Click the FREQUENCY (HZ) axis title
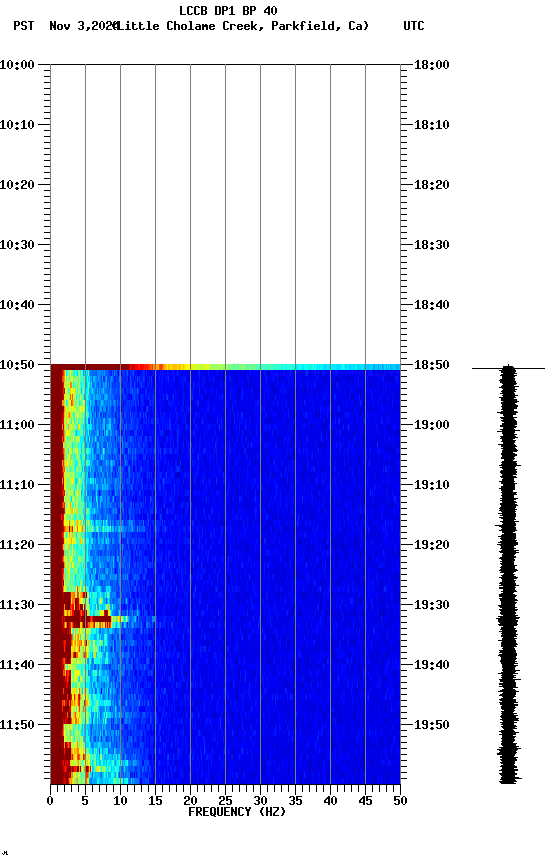Screen dimensions: 552x864 pos(237,813)
